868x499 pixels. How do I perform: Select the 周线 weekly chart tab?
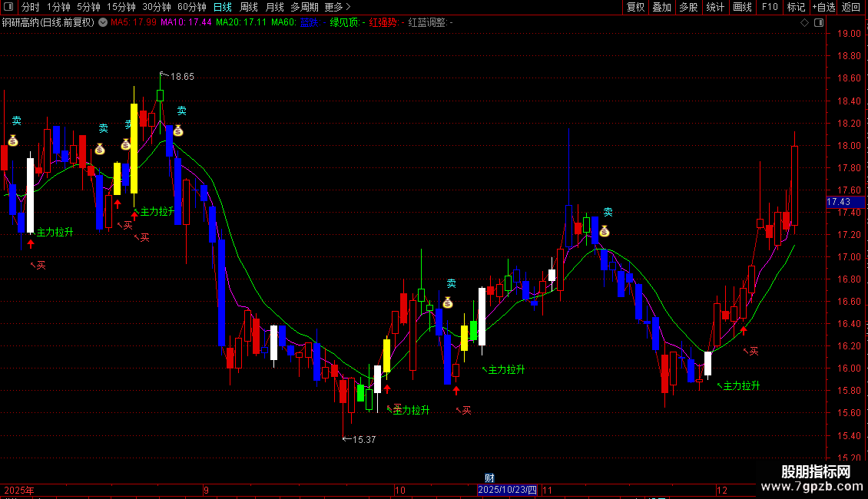[249, 7]
